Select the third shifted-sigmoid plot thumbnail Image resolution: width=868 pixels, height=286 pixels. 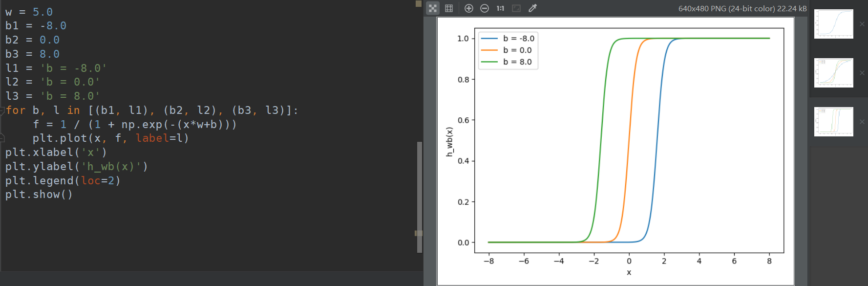(x=833, y=122)
